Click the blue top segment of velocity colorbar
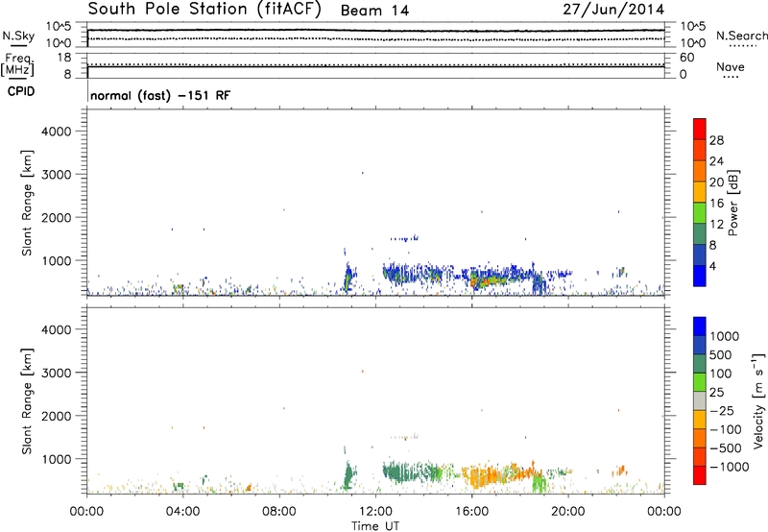Image resolution: width=768 pixels, height=532 pixels. click(x=700, y=326)
